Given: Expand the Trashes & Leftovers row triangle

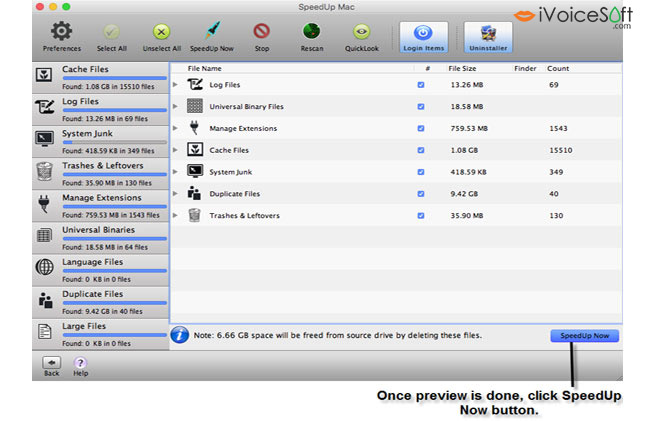Looking at the screenshot, I should click(x=175, y=215).
